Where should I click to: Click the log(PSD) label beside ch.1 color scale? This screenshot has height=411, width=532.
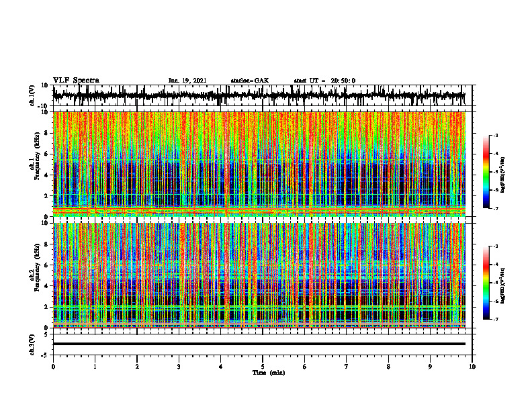(503, 175)
